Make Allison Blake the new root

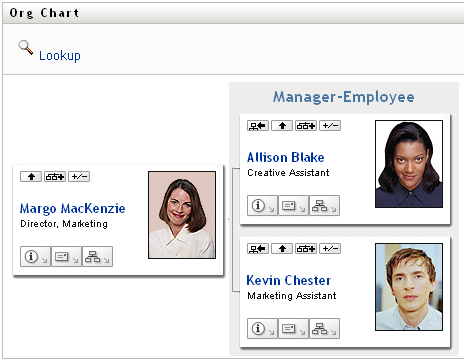(258, 126)
